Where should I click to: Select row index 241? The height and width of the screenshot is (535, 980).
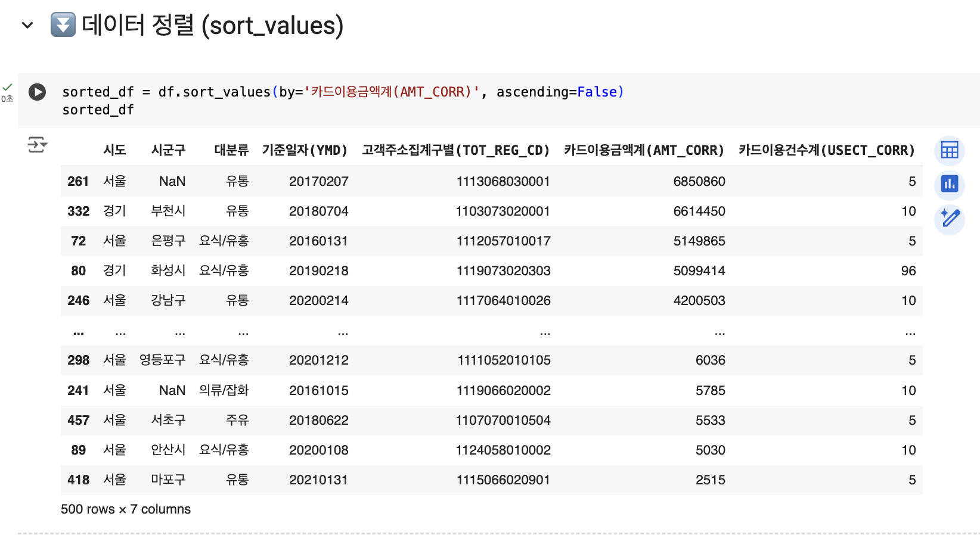point(78,390)
